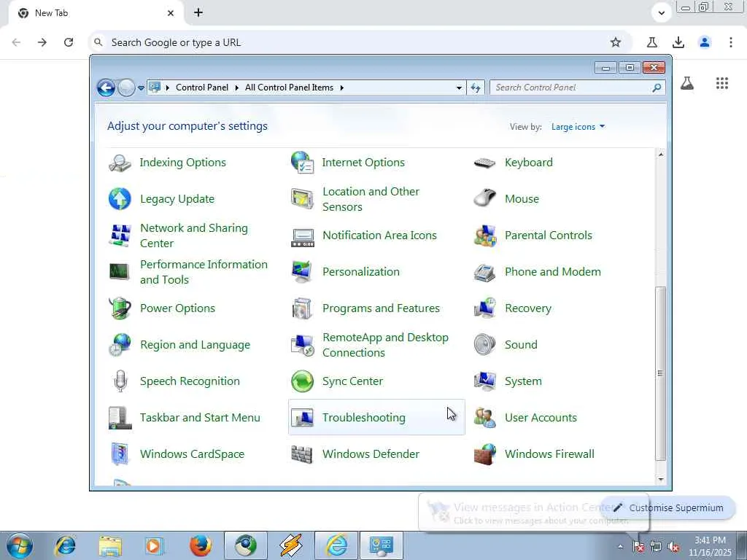The width and height of the screenshot is (747, 560).
Task: Click the Windows Start button
Action: coord(20,545)
